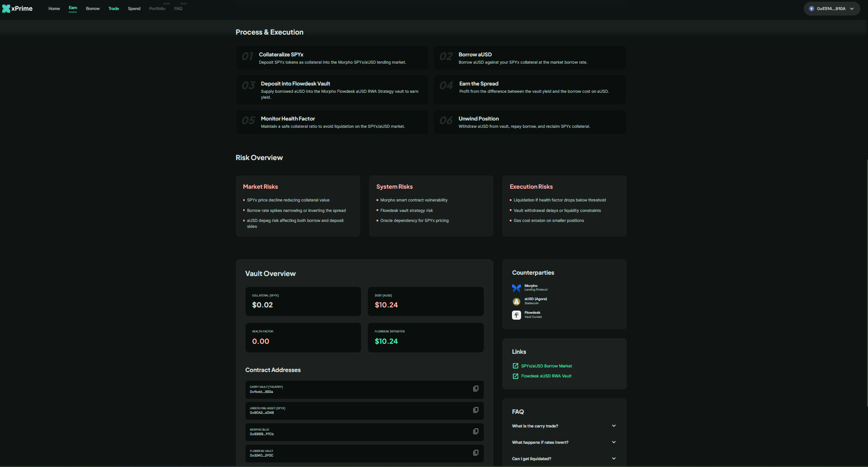Click 'Oracle dependency for SPYx pricing' text
The image size is (868, 467).
click(x=414, y=221)
